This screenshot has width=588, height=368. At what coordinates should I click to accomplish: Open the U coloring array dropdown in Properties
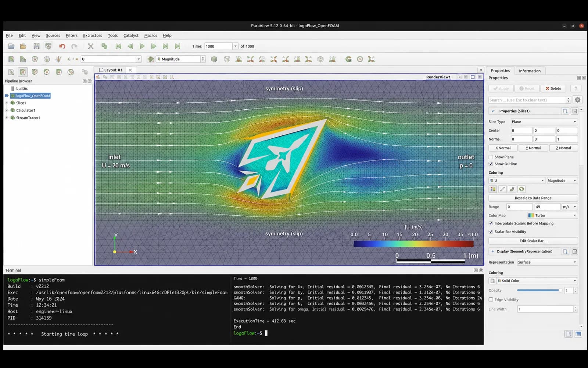point(517,181)
